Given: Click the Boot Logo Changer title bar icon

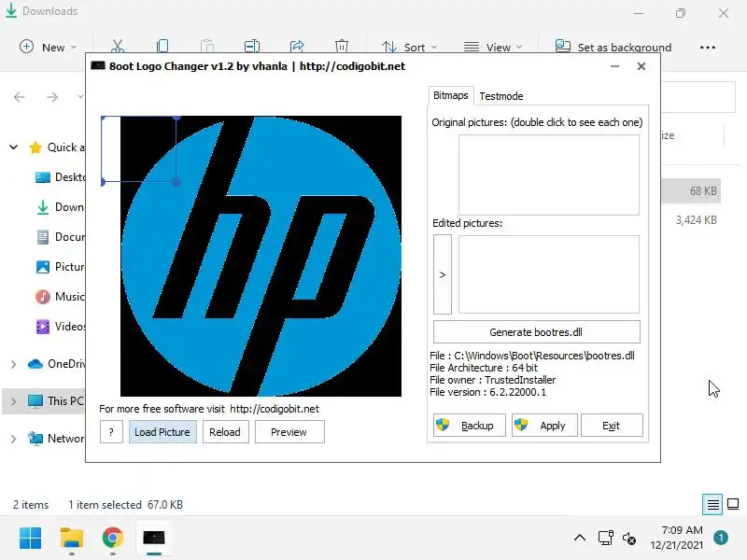Looking at the screenshot, I should 98,65.
